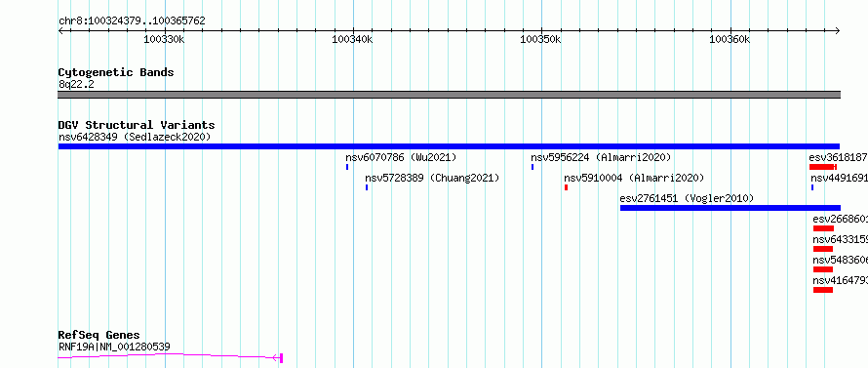Select the blue esv2761451 variant bar
Image resolution: width=868 pixels, height=368 pixels.
click(730, 208)
